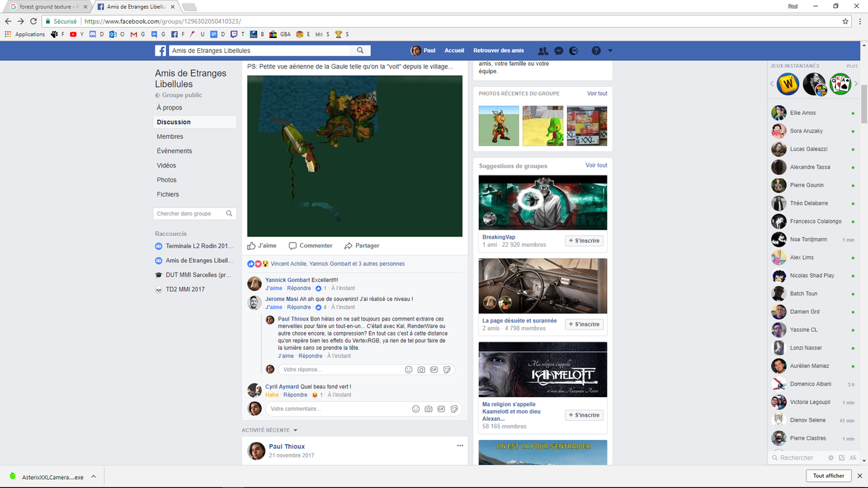This screenshot has height=488, width=868.
Task: Select Discussion in group menu
Action: (x=174, y=122)
